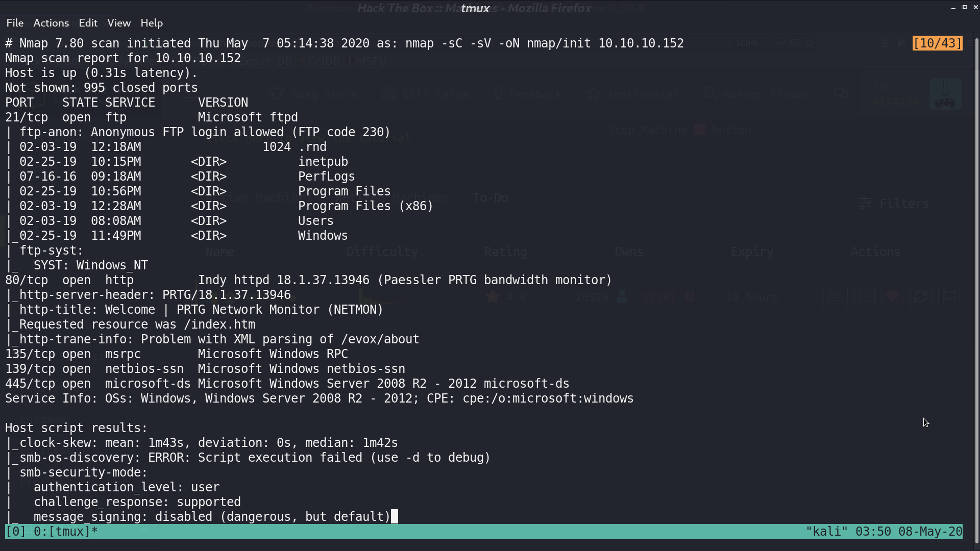
Task: Maximize the tmux terminal window
Action: (964, 8)
